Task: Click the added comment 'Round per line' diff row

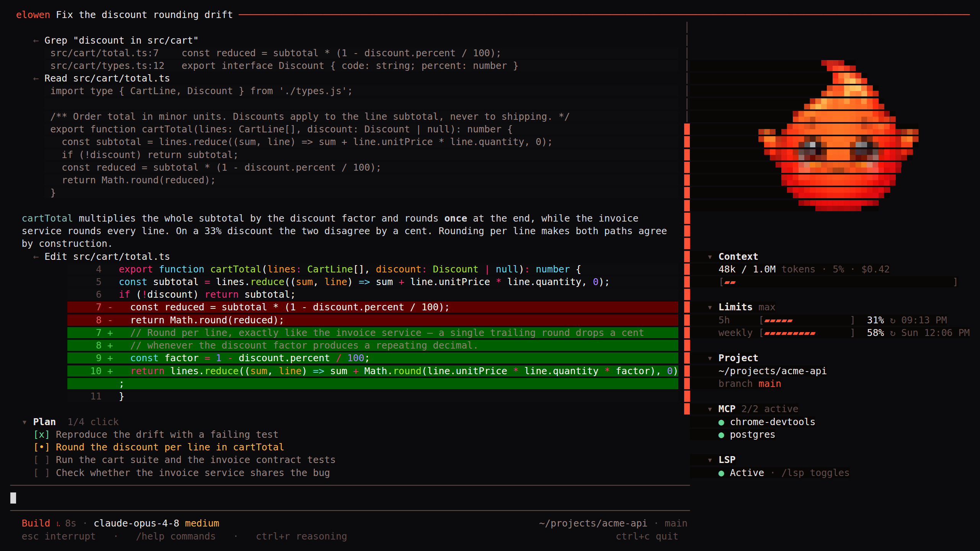Action: pos(373,333)
